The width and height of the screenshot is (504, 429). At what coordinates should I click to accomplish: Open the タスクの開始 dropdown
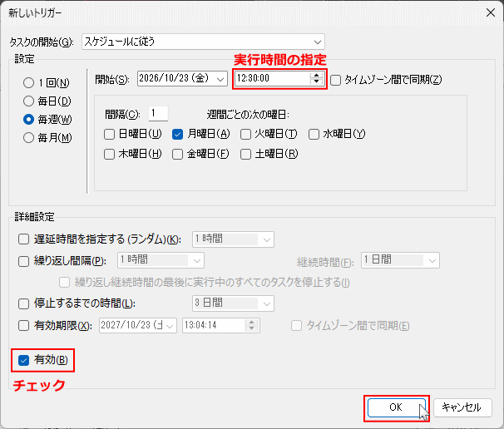[x=203, y=42]
